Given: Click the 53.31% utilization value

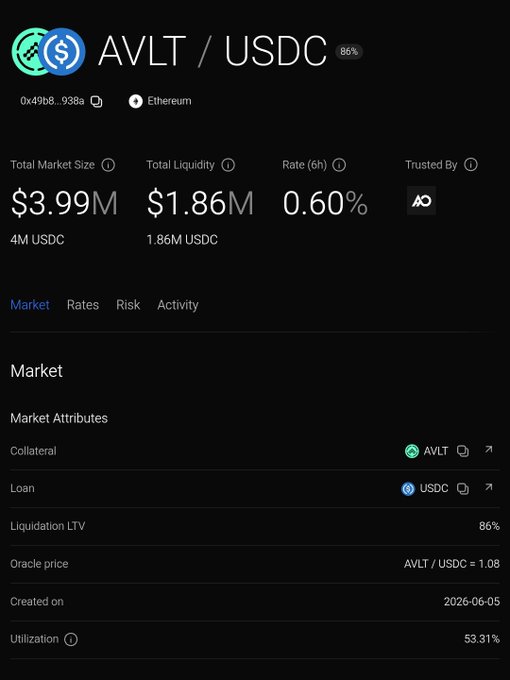Looking at the screenshot, I should (482, 639).
